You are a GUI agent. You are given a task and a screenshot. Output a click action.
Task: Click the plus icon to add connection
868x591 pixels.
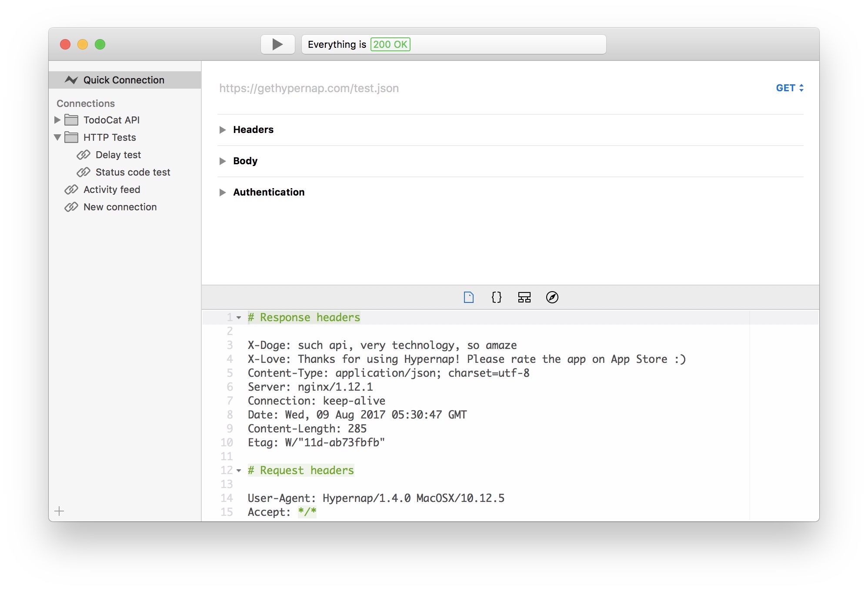[x=60, y=511]
